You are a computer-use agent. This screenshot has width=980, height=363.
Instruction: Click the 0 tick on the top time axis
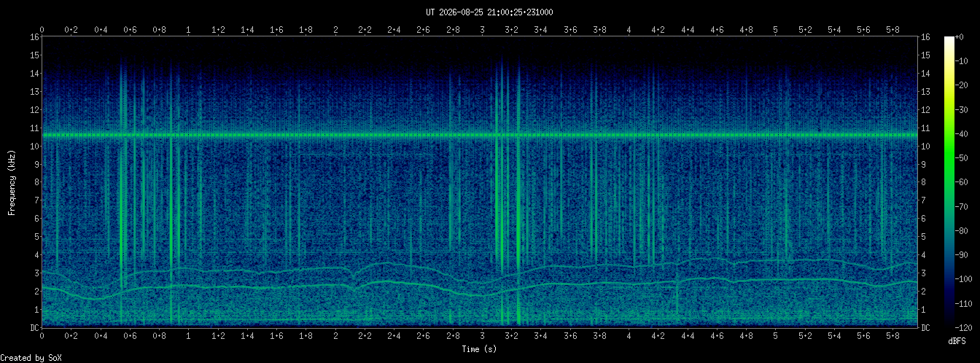[42, 30]
